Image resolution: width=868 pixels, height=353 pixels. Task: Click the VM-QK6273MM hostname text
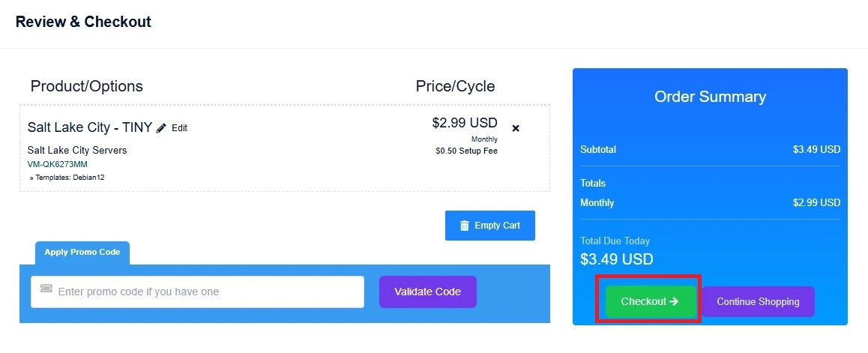tap(58, 164)
